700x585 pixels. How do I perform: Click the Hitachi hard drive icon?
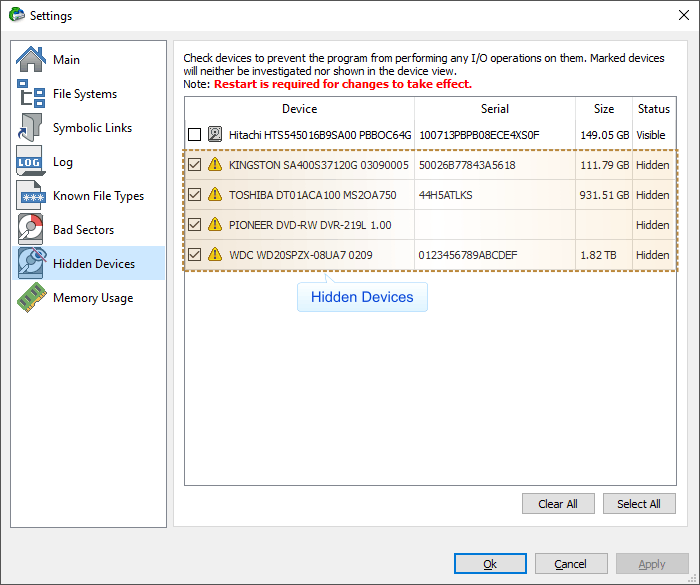pos(215,135)
